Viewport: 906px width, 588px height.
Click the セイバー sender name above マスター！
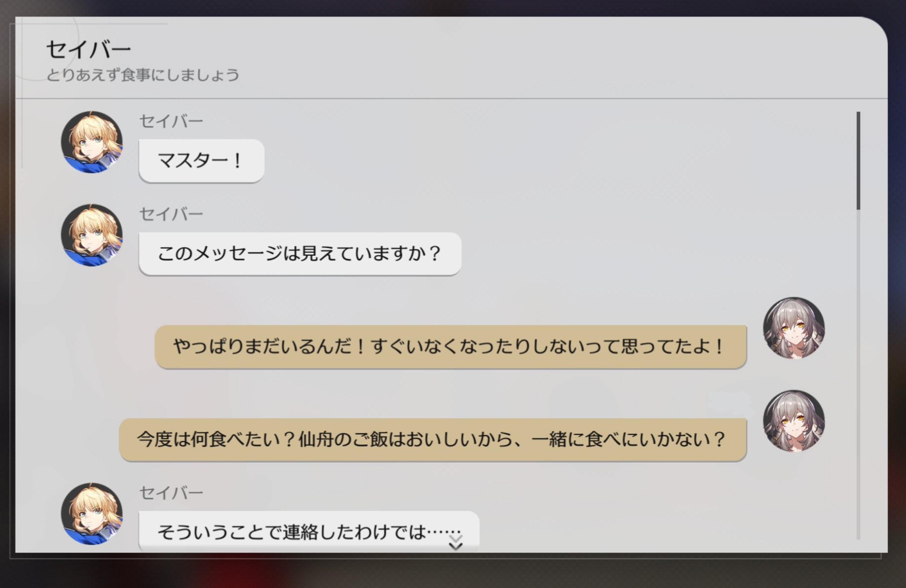click(171, 121)
